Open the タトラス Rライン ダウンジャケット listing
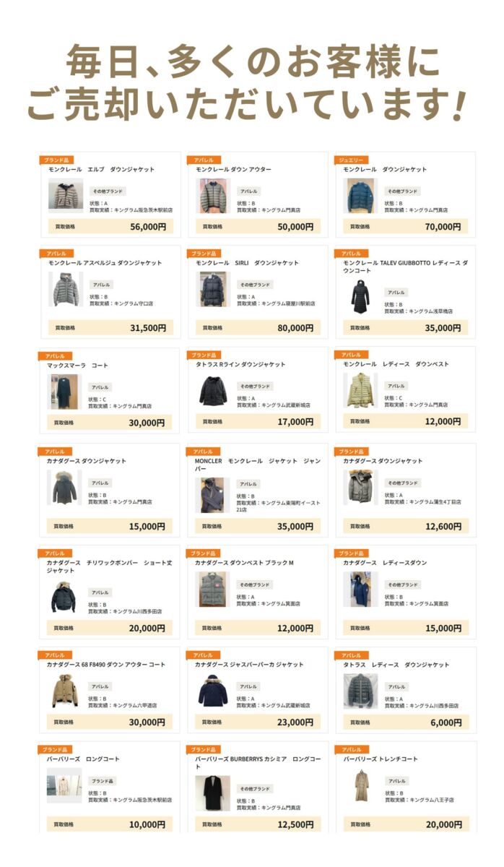 (x=240, y=365)
